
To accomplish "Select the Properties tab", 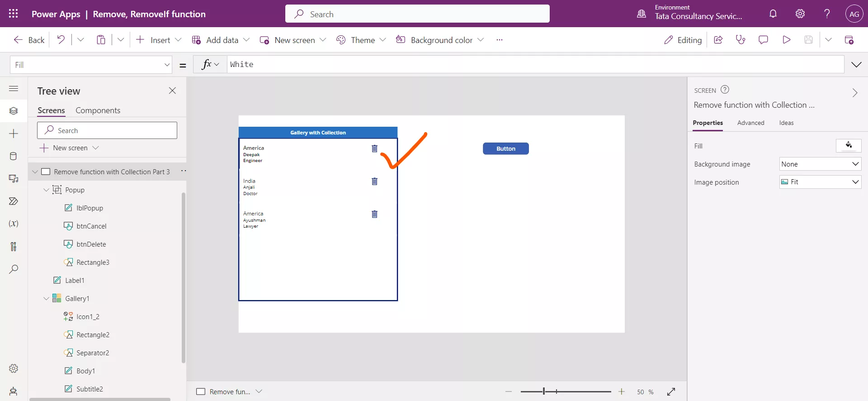I will pyautogui.click(x=708, y=123).
